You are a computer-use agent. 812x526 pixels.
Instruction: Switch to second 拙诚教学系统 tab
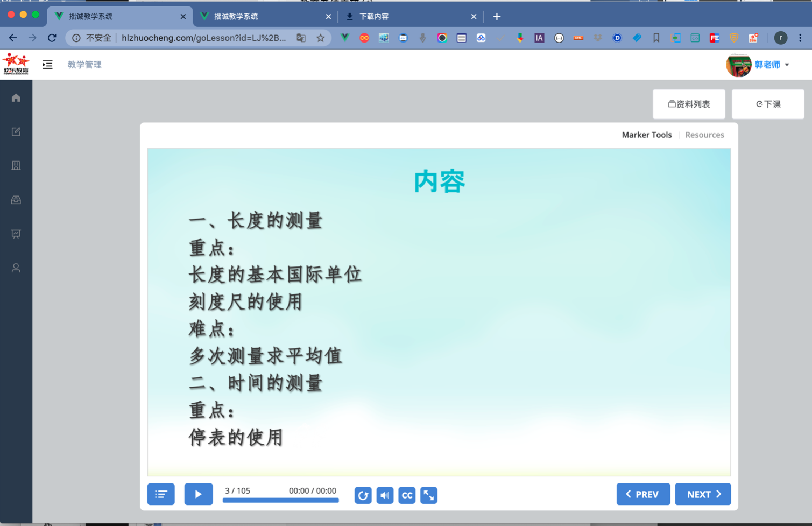[x=266, y=17]
